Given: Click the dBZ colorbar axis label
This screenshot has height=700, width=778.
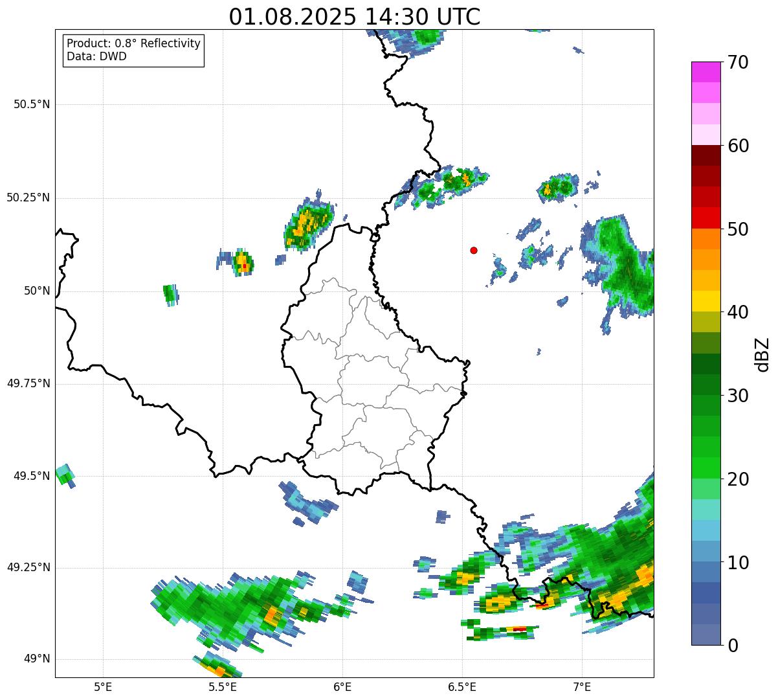Looking at the screenshot, I should pyautogui.click(x=763, y=354).
